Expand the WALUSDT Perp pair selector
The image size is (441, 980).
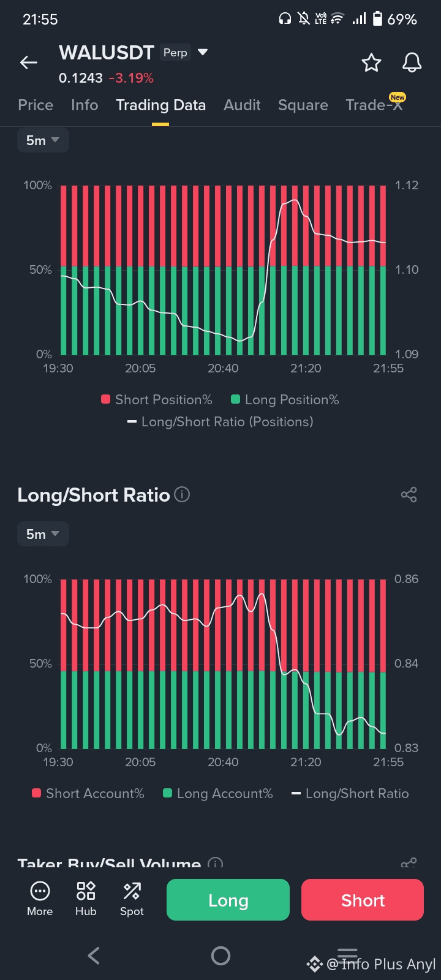[x=203, y=53]
